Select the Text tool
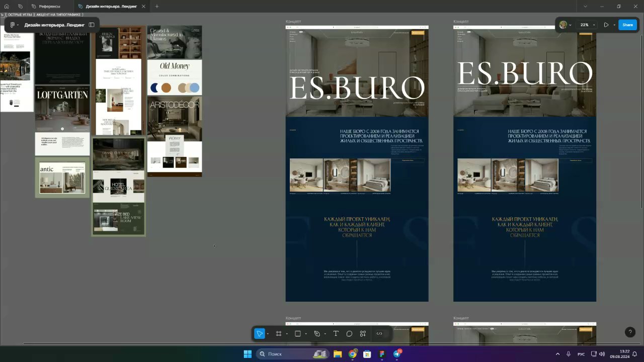644x362 pixels. pyautogui.click(x=336, y=334)
